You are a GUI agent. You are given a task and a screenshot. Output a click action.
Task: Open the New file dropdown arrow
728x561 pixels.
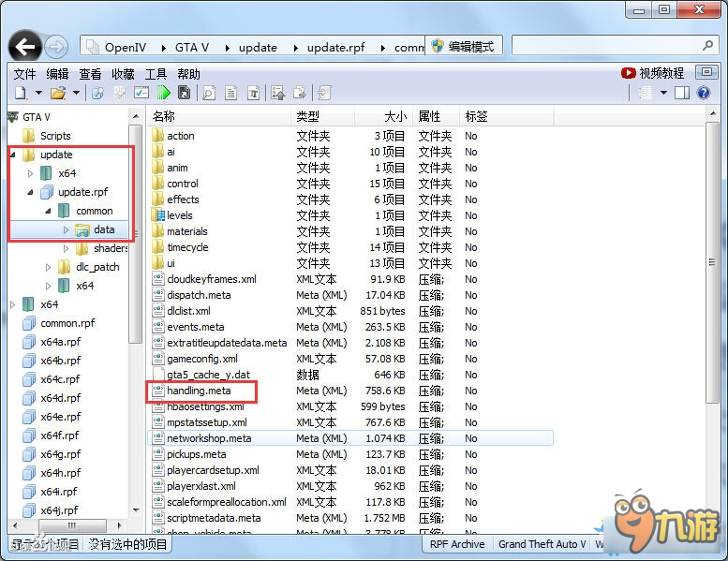pyautogui.click(x=39, y=94)
